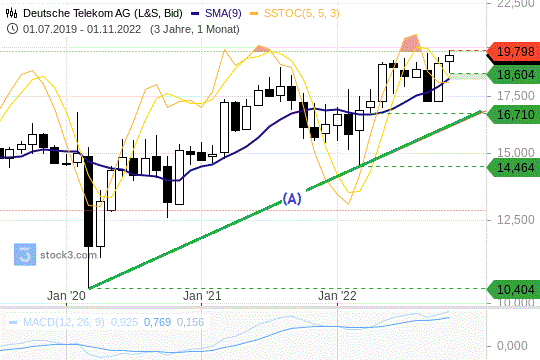Click the Deutsche Telekom AG title

tap(103, 13)
